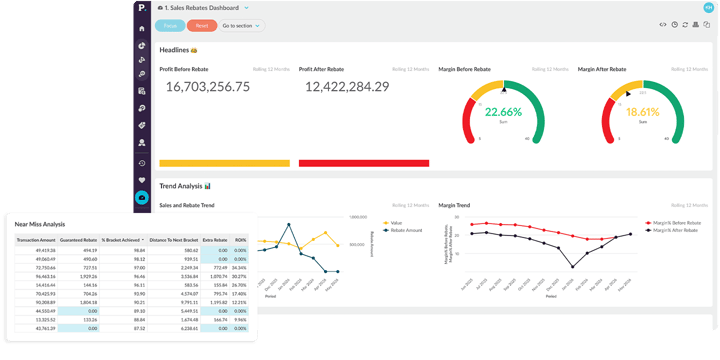The image size is (720, 360).
Task: Click the print icon in top toolbar
Action: pyautogui.click(x=696, y=25)
